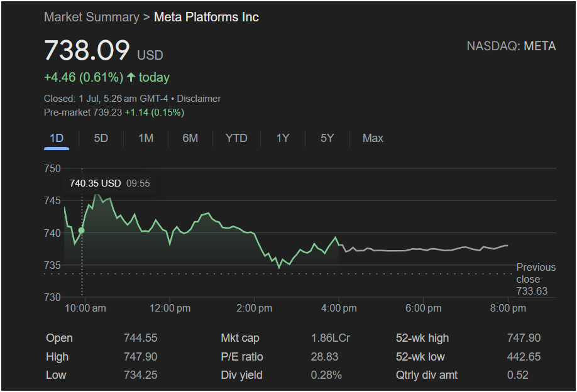Click the 745 y-axis label

52,201
